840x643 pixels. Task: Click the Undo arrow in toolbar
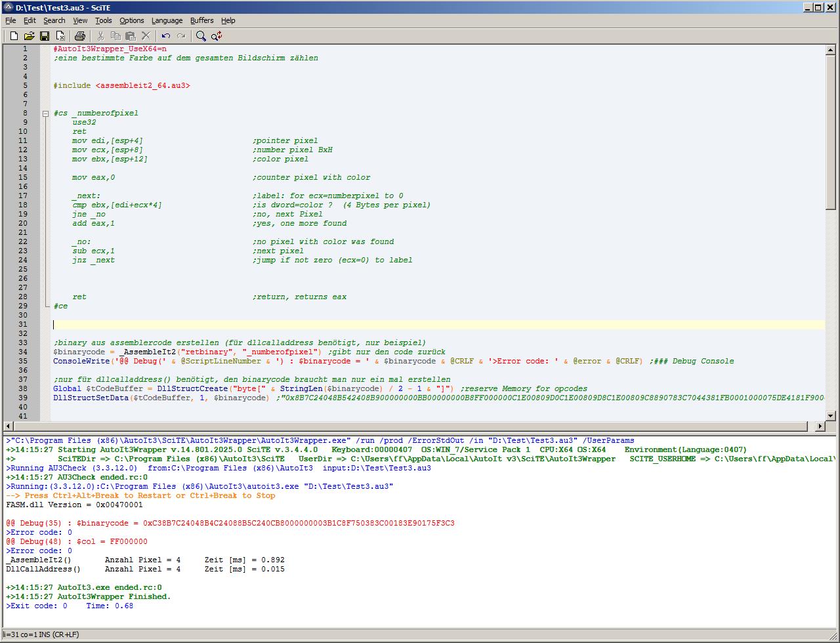click(166, 36)
